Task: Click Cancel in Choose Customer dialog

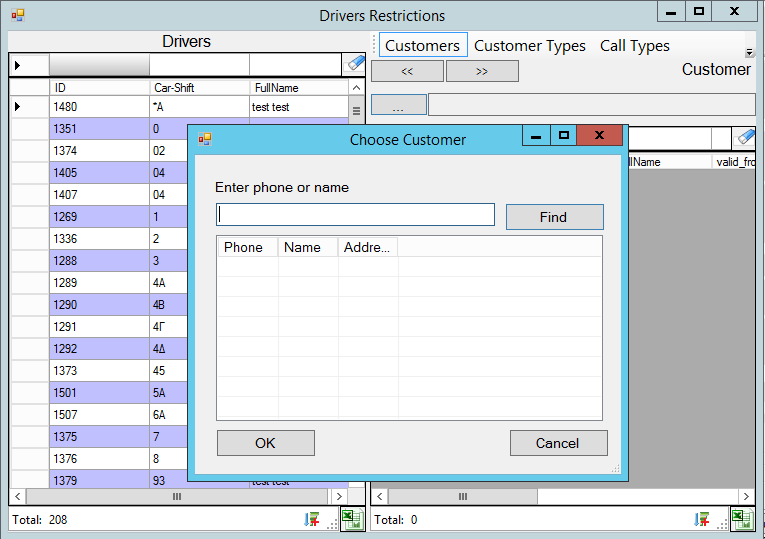Action: pos(557,443)
